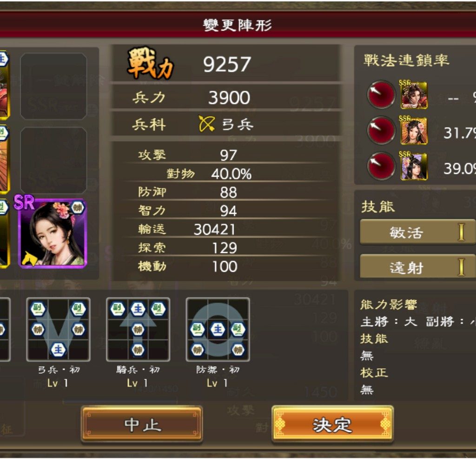Image resolution: width=476 pixels, height=459 pixels.
Task: Select the 弓兵・初 V-shaped formation
Action: pyautogui.click(x=58, y=330)
